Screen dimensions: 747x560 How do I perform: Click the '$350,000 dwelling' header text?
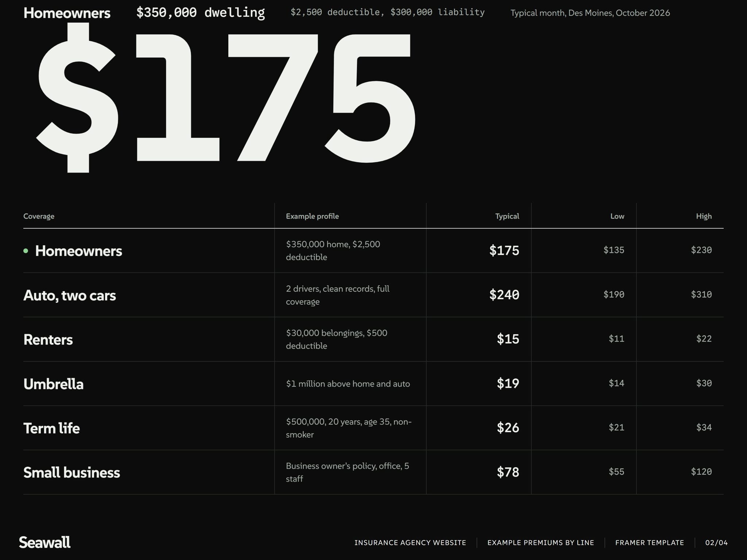[201, 13]
